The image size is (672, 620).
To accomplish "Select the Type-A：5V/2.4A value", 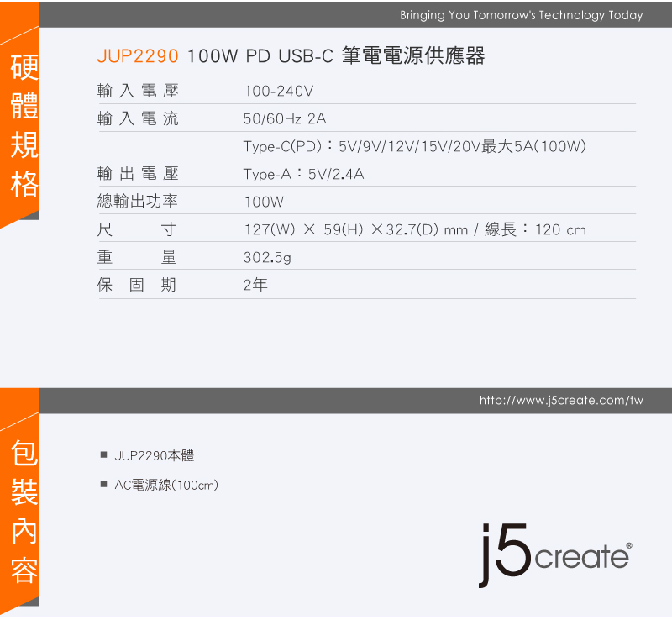I will 303,174.
